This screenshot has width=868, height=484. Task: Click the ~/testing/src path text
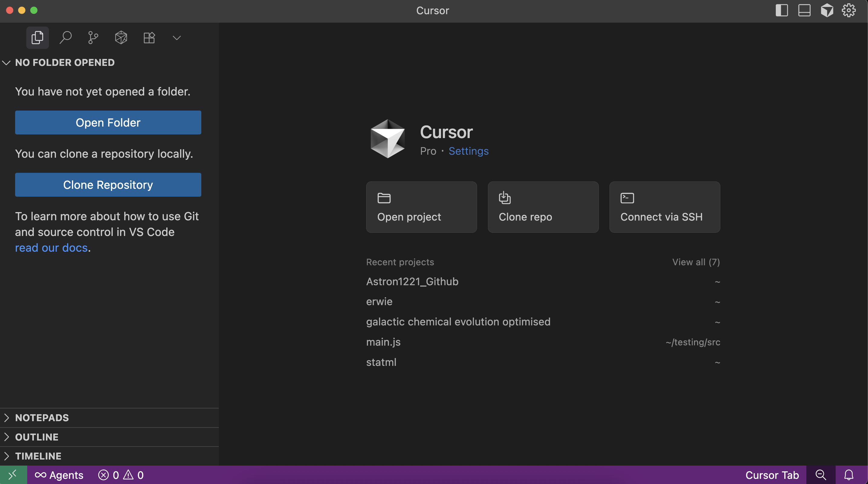click(x=693, y=342)
